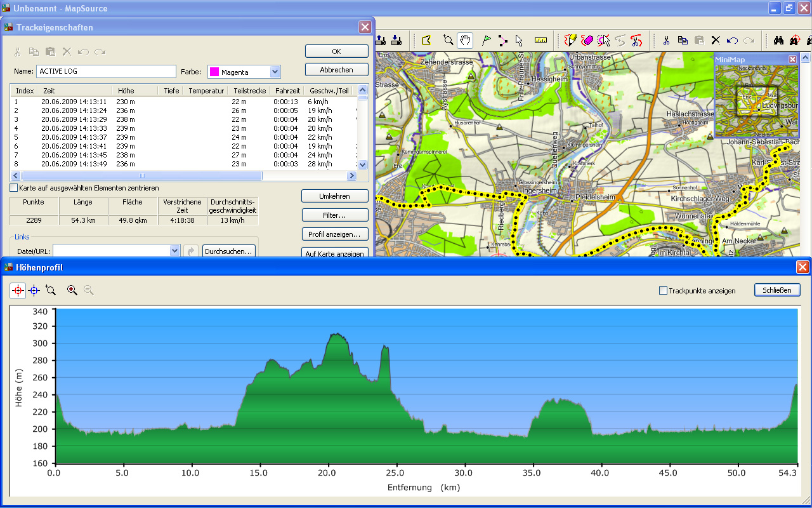Click the track Name input field
The image size is (812, 508).
coord(106,72)
